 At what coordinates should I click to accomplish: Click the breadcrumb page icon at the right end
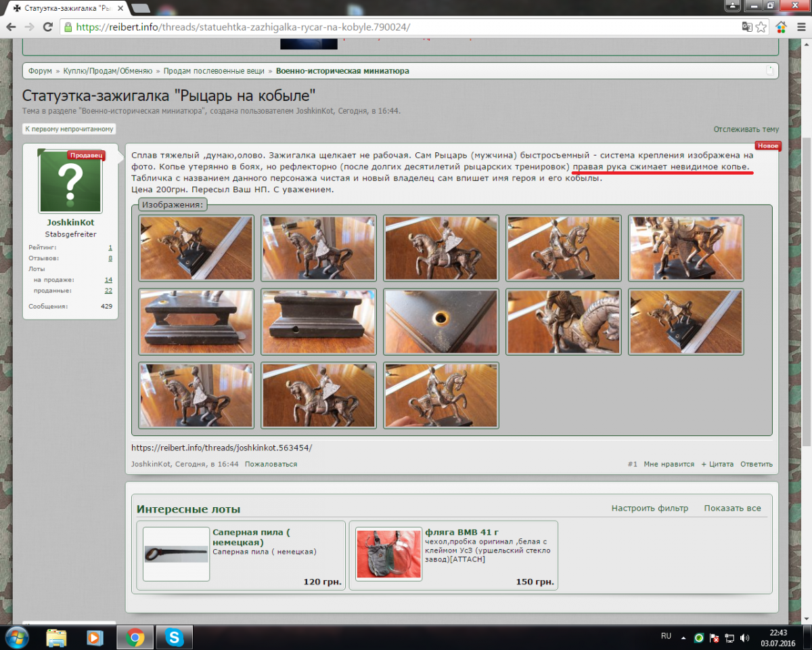(x=770, y=70)
